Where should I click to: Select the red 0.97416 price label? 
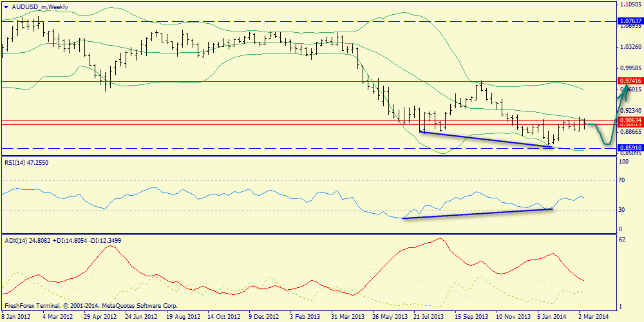click(x=629, y=81)
